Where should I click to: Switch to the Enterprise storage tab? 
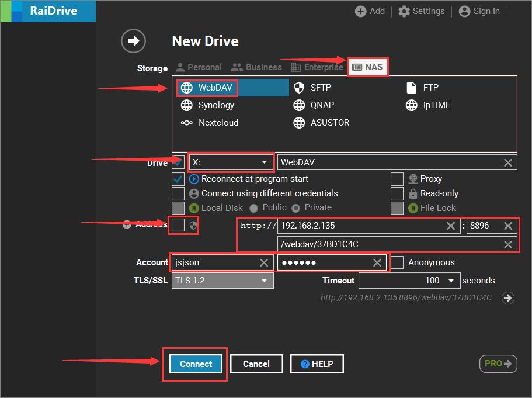(x=317, y=67)
